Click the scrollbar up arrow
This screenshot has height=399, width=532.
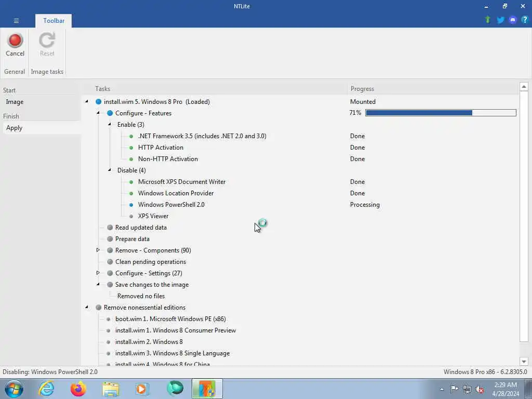coord(524,87)
